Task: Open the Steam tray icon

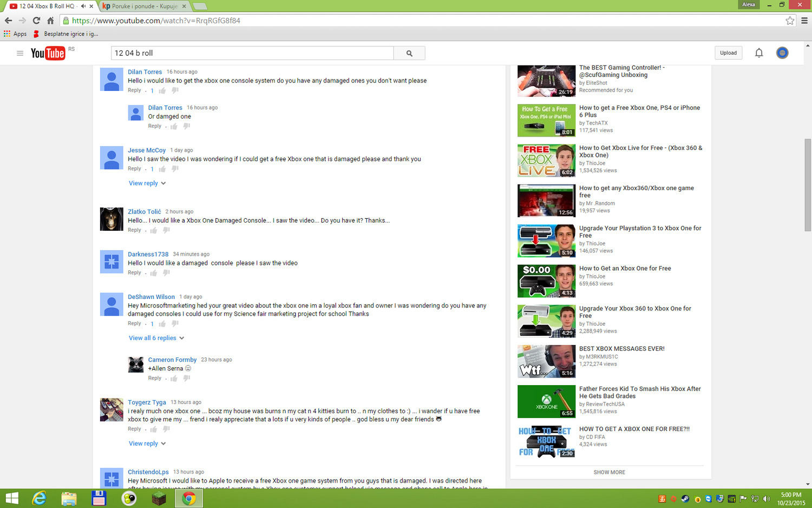Action: (x=685, y=499)
